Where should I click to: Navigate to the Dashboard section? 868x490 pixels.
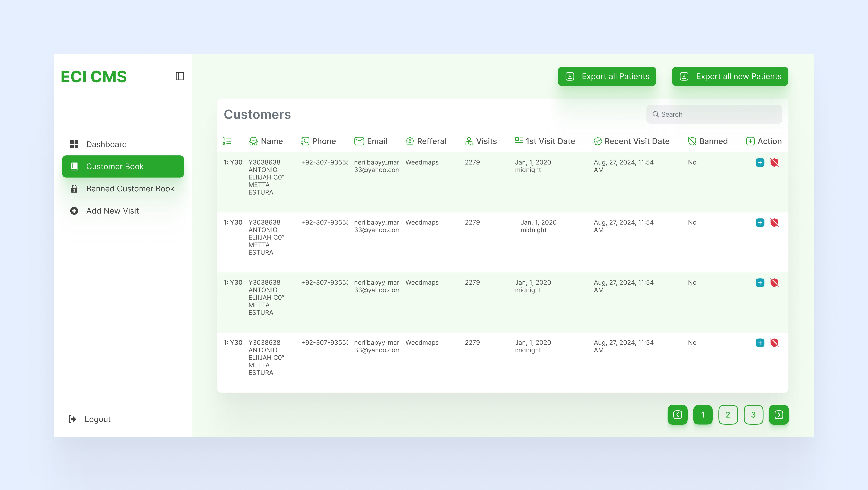click(x=106, y=144)
